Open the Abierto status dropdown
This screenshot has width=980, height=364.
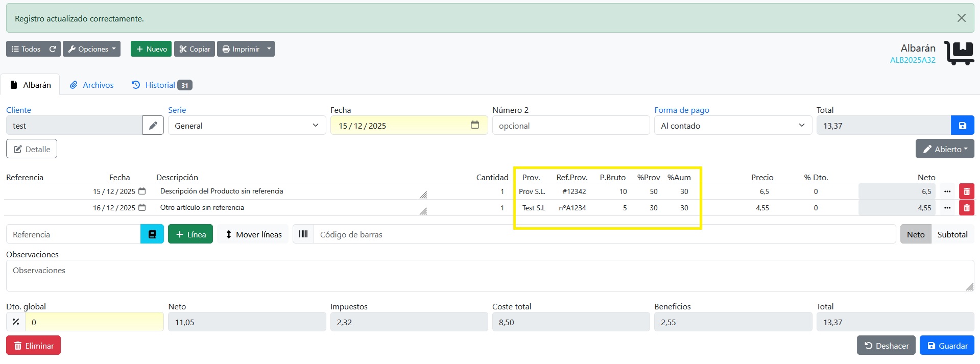pos(944,149)
